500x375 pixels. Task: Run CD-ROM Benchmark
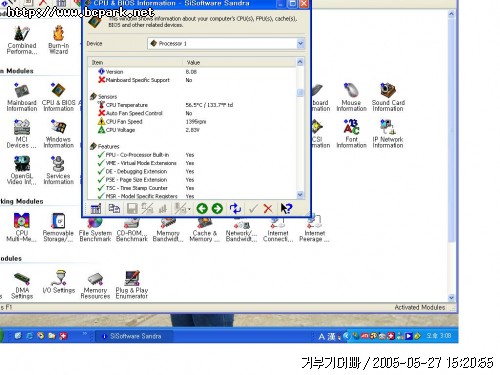point(132,230)
